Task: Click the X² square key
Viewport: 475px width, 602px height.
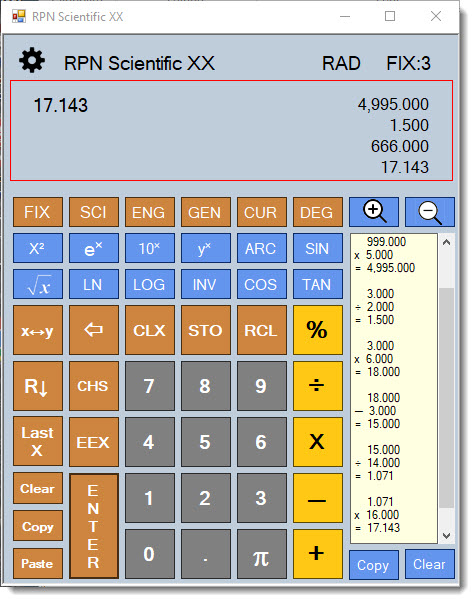Action: [38, 248]
